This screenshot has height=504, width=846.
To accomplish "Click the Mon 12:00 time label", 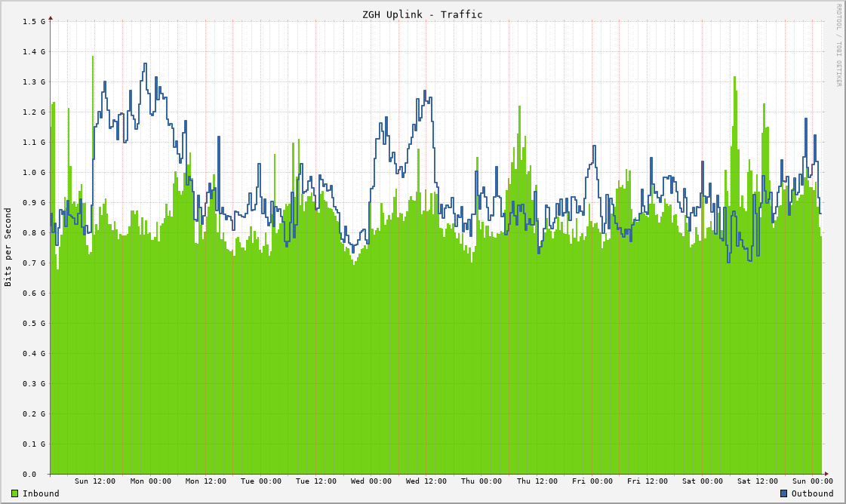I will [205, 481].
